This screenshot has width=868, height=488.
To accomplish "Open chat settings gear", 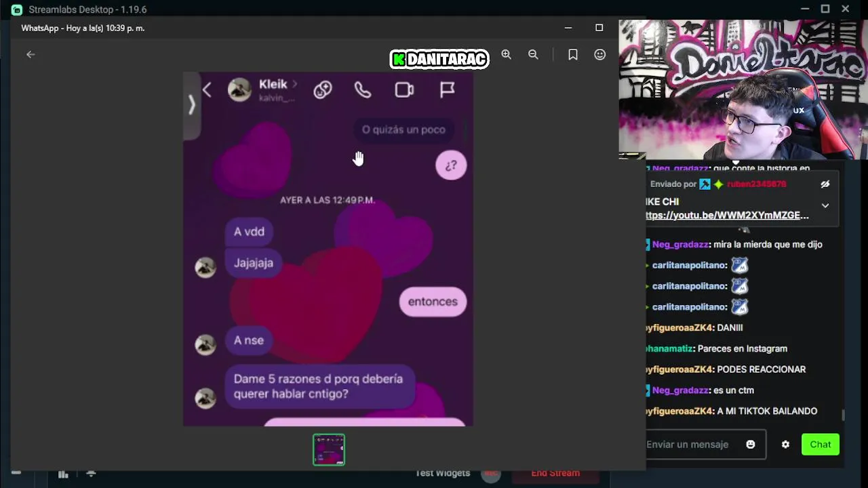I will coord(785,445).
